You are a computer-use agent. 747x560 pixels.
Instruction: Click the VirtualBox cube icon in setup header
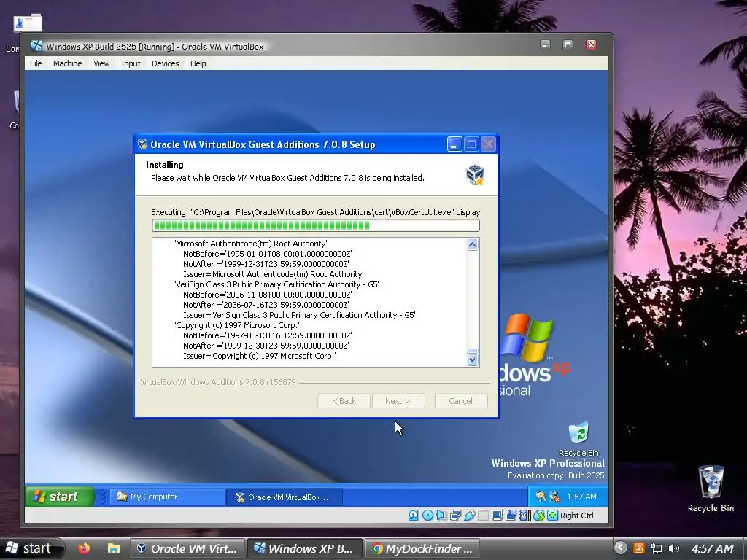[x=474, y=175]
